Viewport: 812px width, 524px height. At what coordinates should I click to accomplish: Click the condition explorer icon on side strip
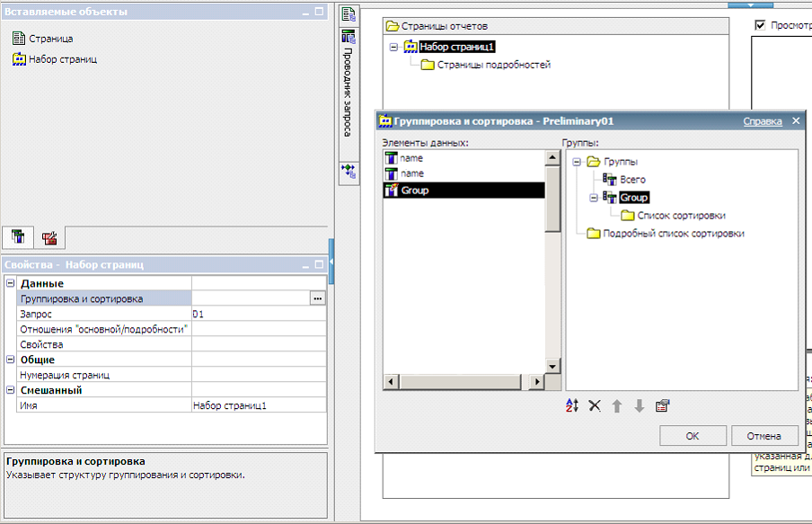click(x=348, y=171)
